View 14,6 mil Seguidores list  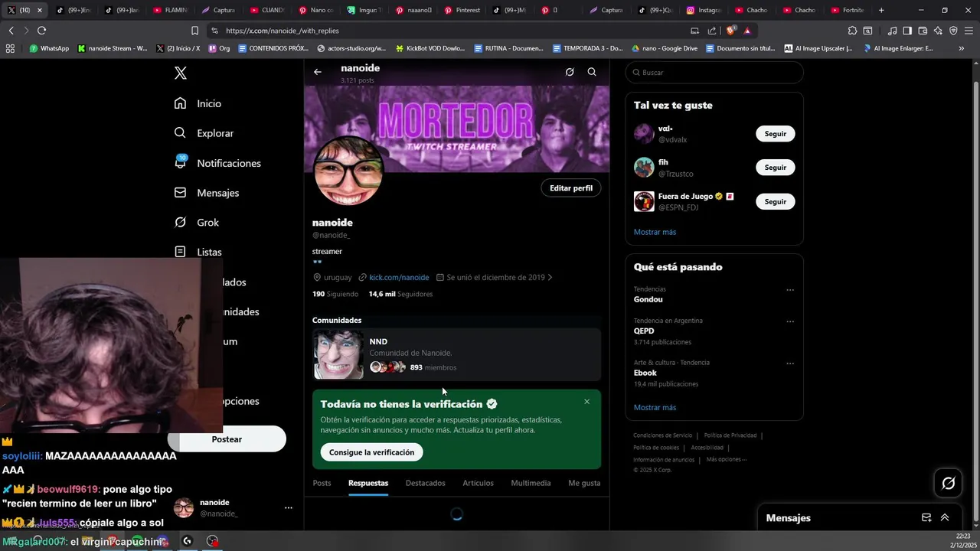point(400,294)
